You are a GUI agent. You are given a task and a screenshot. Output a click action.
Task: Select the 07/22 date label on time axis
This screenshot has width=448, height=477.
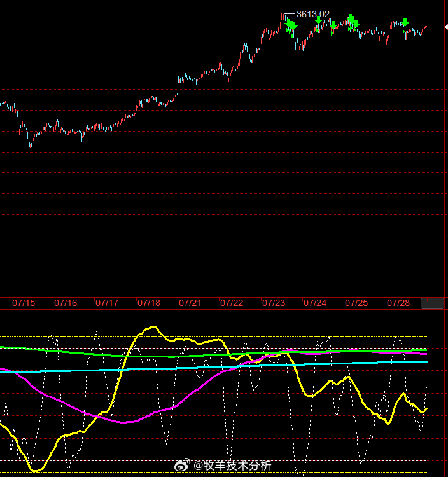232,303
